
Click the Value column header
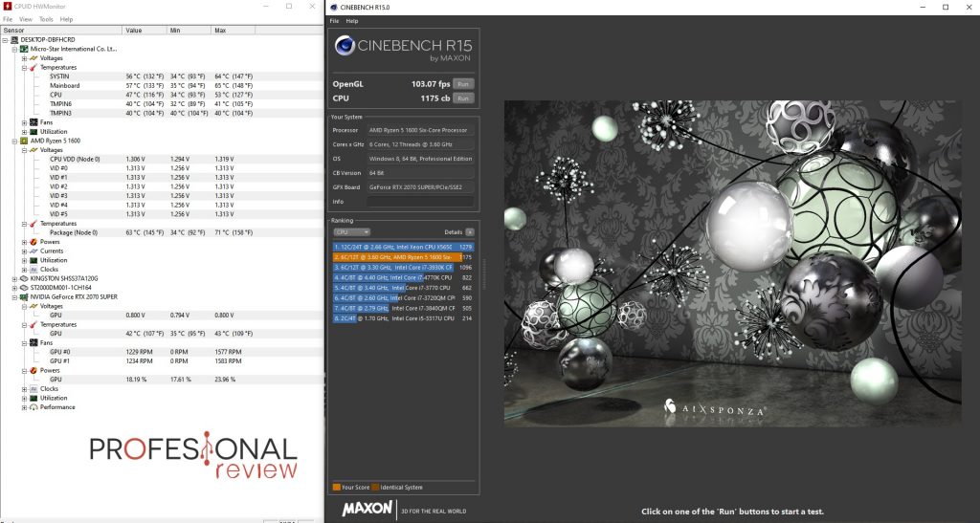pyautogui.click(x=145, y=30)
